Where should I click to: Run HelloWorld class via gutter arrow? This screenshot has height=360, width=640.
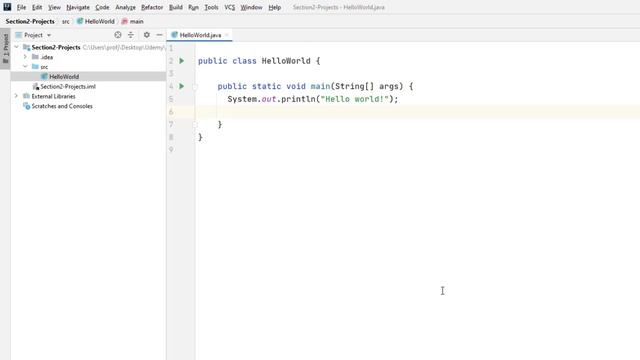click(182, 61)
